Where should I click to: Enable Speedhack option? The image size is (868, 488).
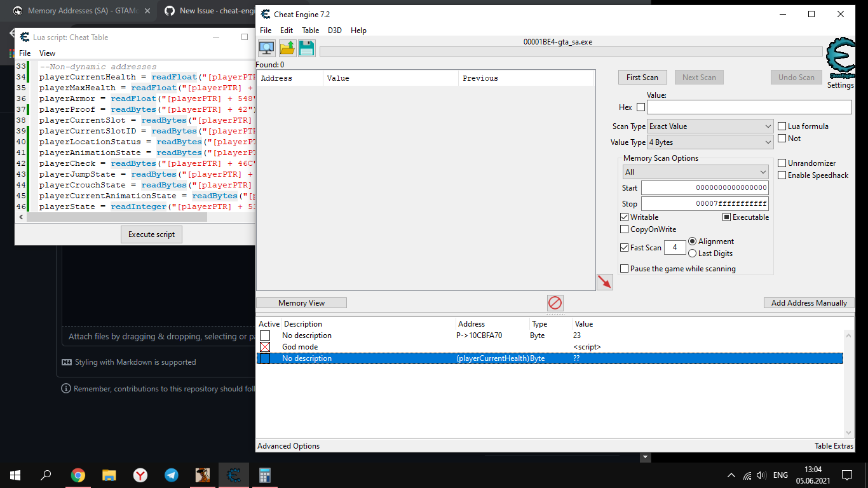782,175
